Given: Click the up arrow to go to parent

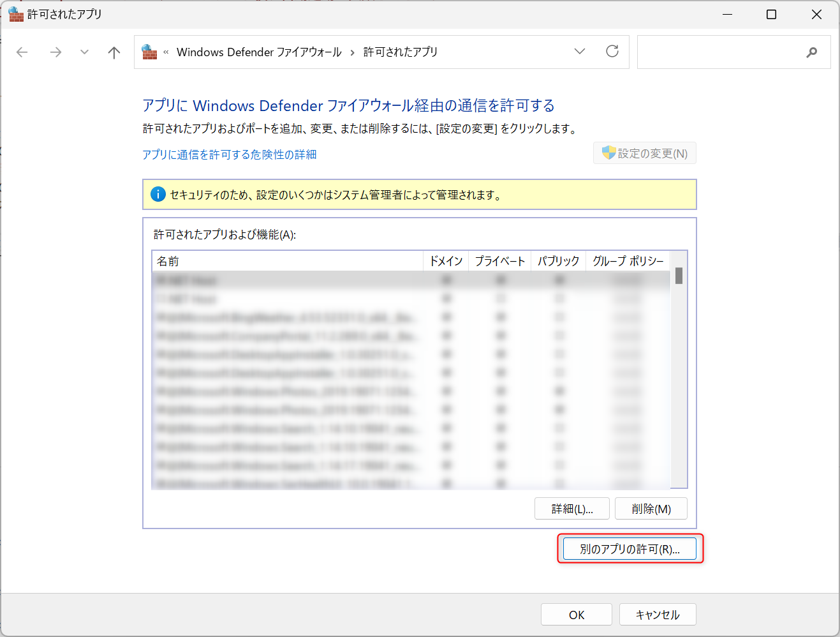Looking at the screenshot, I should [114, 52].
